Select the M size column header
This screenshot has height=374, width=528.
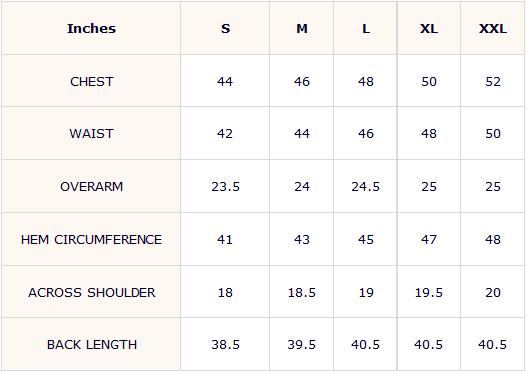coord(302,29)
